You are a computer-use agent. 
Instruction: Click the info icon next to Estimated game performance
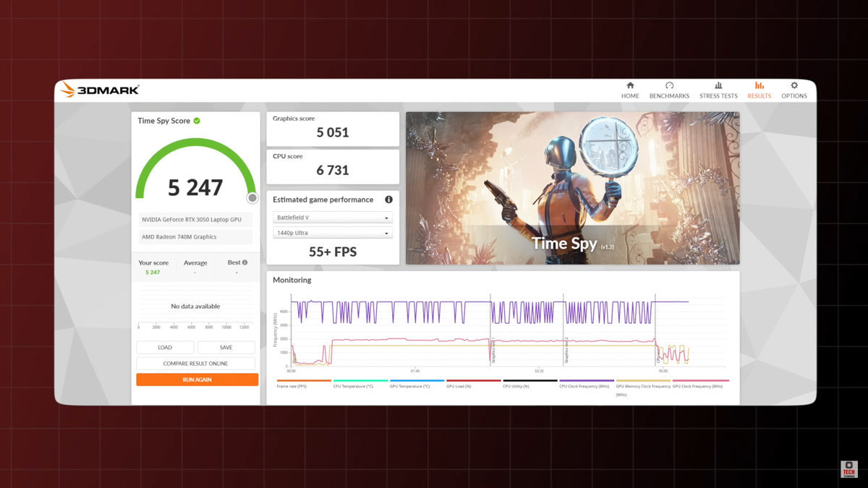(x=388, y=200)
